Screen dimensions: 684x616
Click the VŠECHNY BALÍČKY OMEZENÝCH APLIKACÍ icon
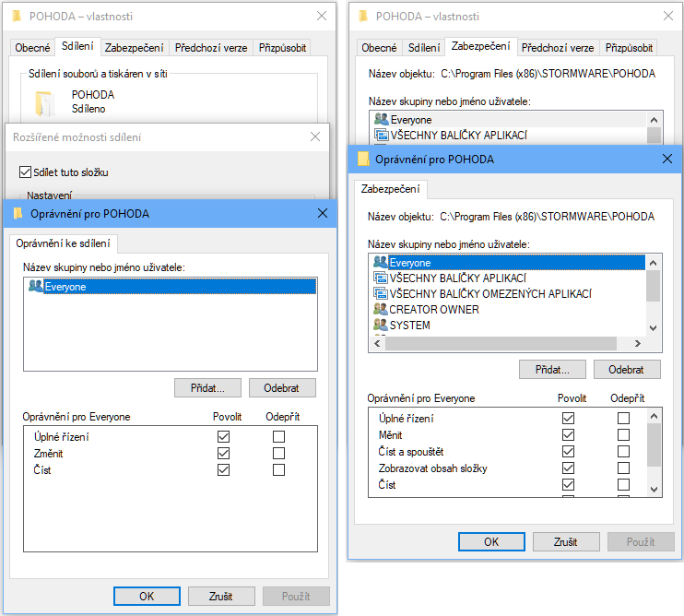[x=380, y=294]
